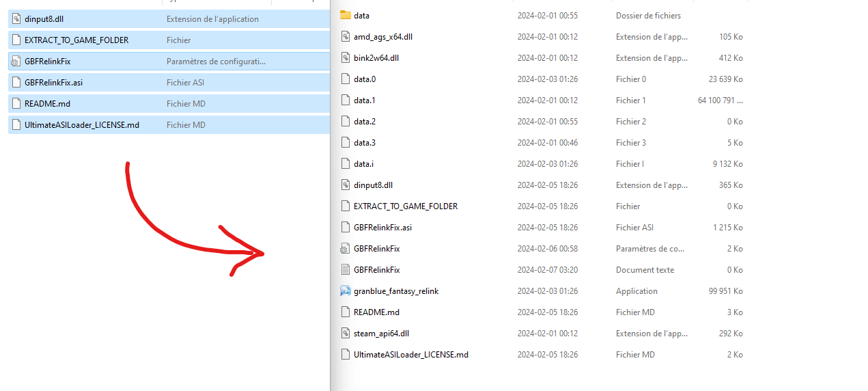Click the 'Document texte' type cell

[x=645, y=269]
